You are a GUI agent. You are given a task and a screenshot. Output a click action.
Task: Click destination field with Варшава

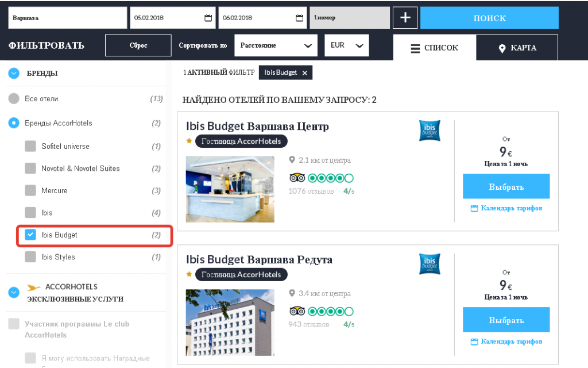pyautogui.click(x=68, y=18)
